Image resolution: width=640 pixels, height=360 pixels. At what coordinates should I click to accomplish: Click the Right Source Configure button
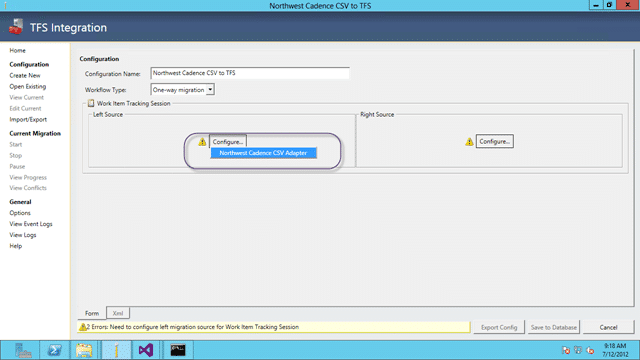[x=495, y=141]
